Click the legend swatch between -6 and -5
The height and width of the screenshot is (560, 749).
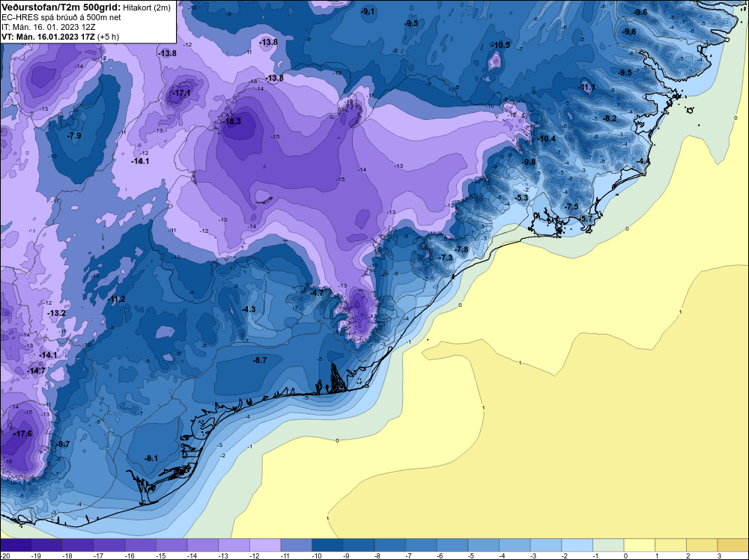[452, 545]
